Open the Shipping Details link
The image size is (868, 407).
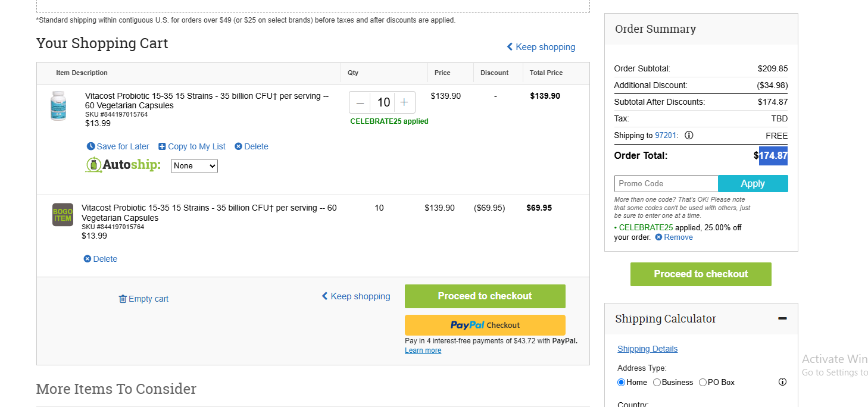pos(647,349)
